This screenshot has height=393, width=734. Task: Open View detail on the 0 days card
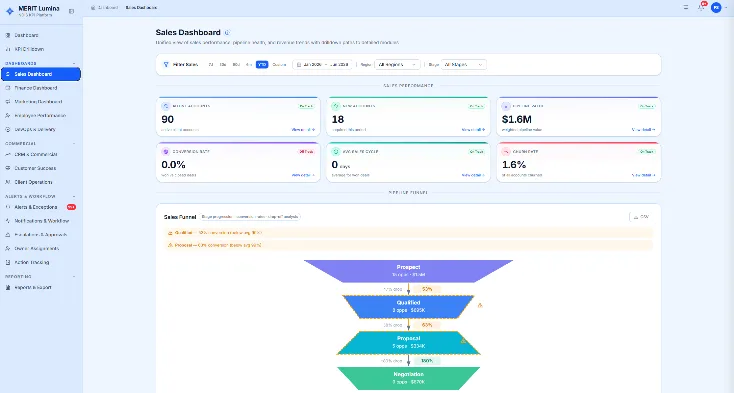(x=473, y=175)
